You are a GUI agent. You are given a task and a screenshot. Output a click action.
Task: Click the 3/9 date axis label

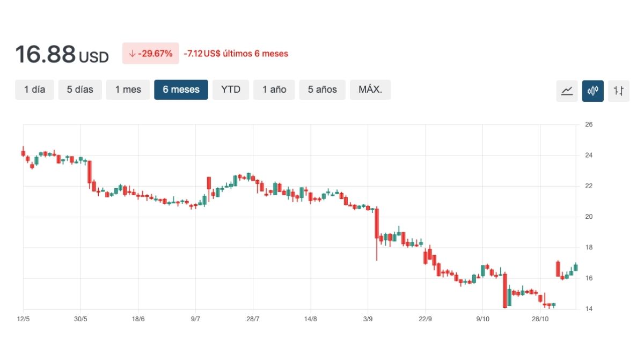(x=368, y=319)
